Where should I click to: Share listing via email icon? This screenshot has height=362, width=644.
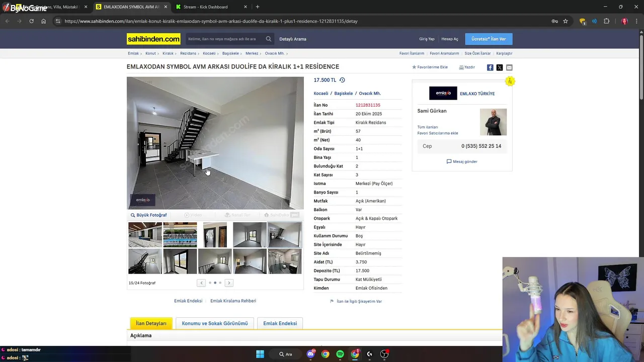click(x=509, y=67)
